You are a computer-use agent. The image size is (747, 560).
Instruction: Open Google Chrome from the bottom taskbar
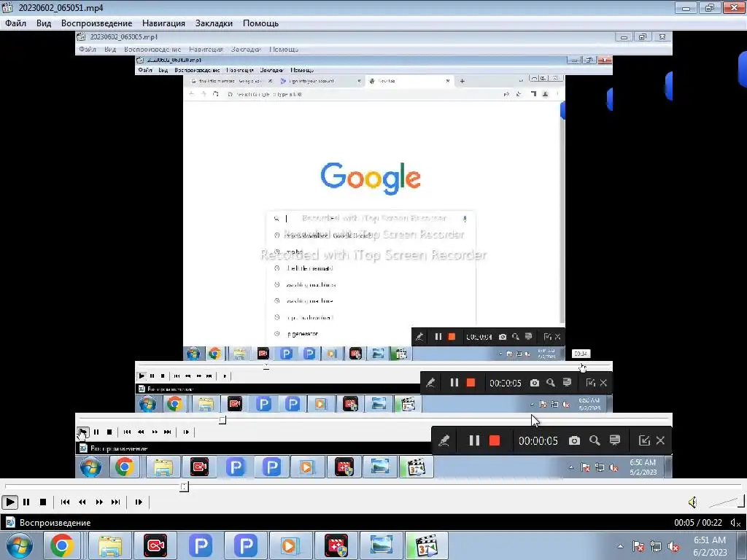(x=62, y=545)
